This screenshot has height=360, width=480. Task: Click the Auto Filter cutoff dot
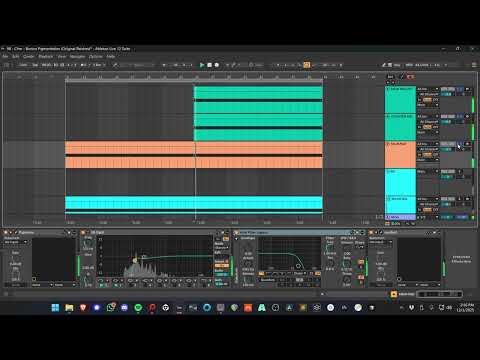pyautogui.click(x=298, y=266)
